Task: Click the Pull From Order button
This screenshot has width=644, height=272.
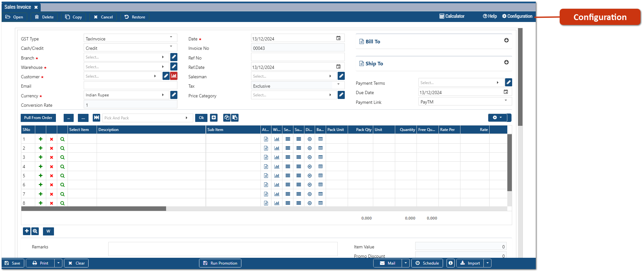Action: tap(38, 118)
